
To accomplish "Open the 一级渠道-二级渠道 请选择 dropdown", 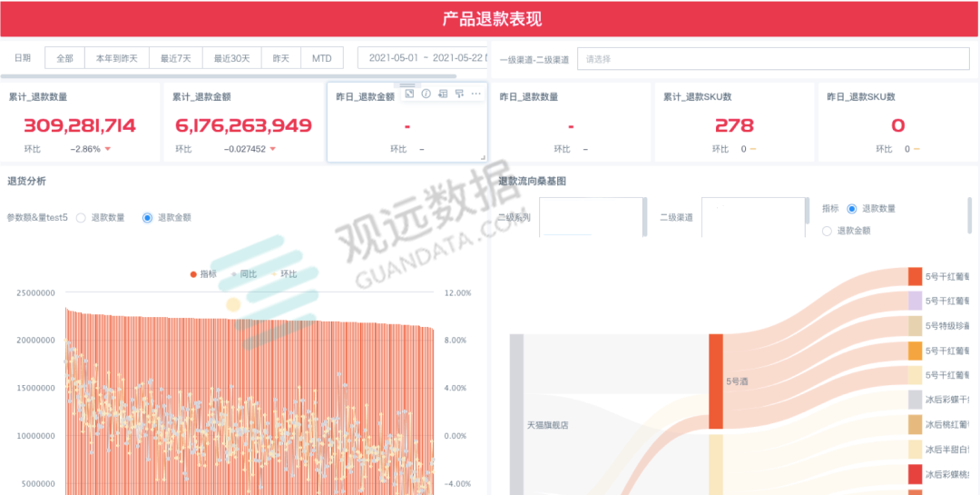I will (773, 59).
